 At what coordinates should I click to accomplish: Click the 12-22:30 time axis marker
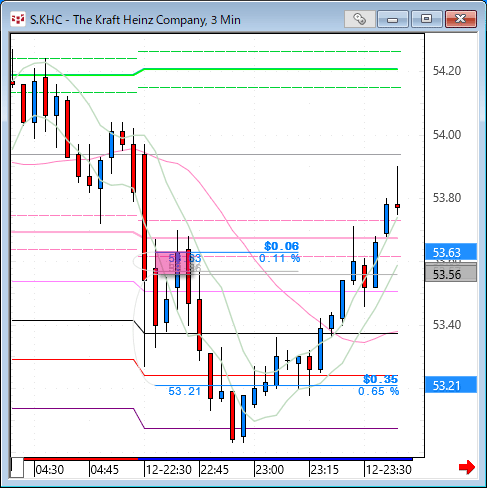tap(169, 470)
